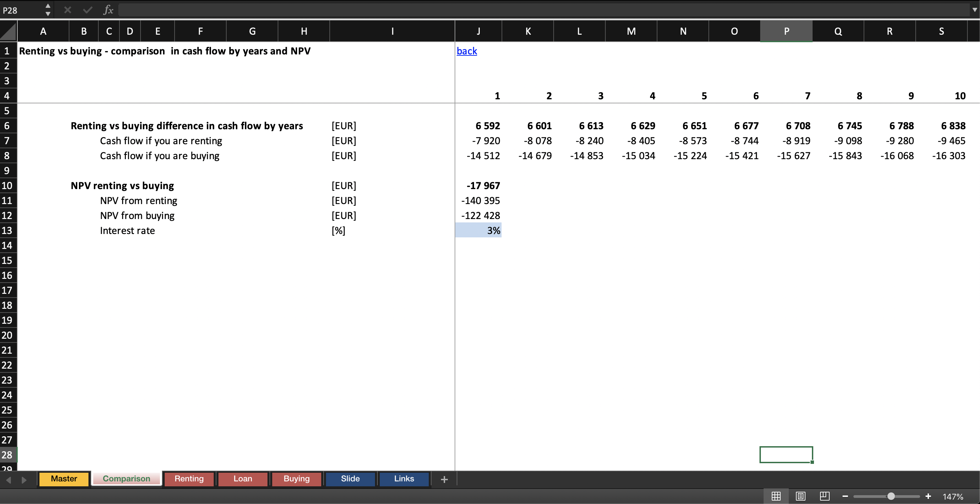
Task: Select column A header
Action: point(43,31)
